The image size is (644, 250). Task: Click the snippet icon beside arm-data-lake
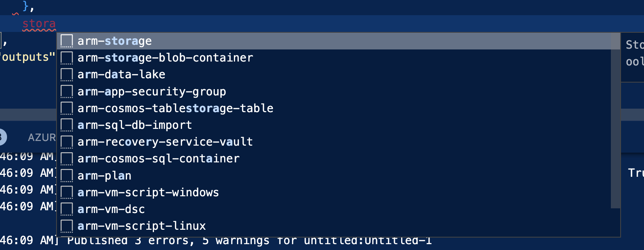tap(67, 74)
